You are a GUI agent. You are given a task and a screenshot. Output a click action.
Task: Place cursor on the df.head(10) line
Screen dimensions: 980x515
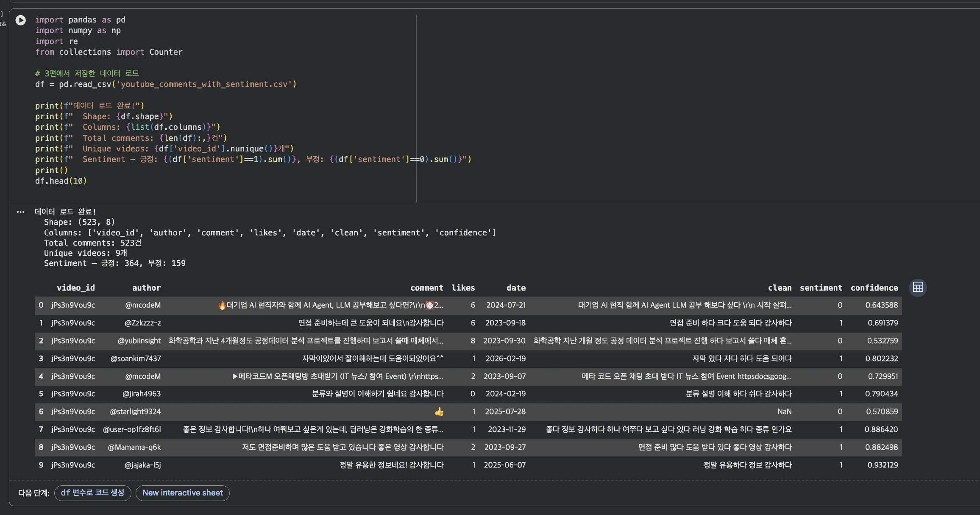click(x=61, y=181)
